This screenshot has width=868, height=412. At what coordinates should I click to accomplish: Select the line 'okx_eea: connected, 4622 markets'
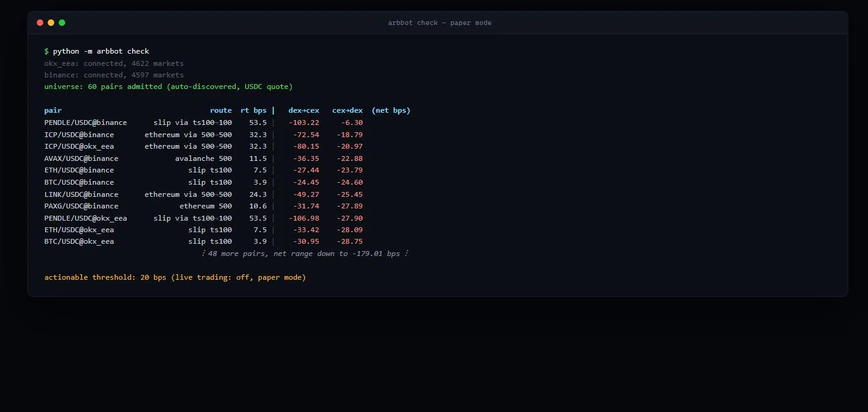pos(114,63)
